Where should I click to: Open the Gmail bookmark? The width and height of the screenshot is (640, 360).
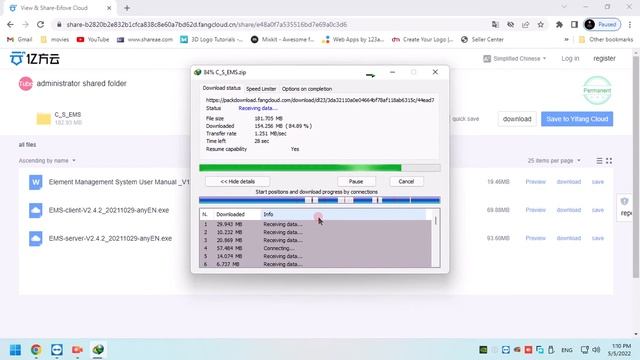point(20,40)
